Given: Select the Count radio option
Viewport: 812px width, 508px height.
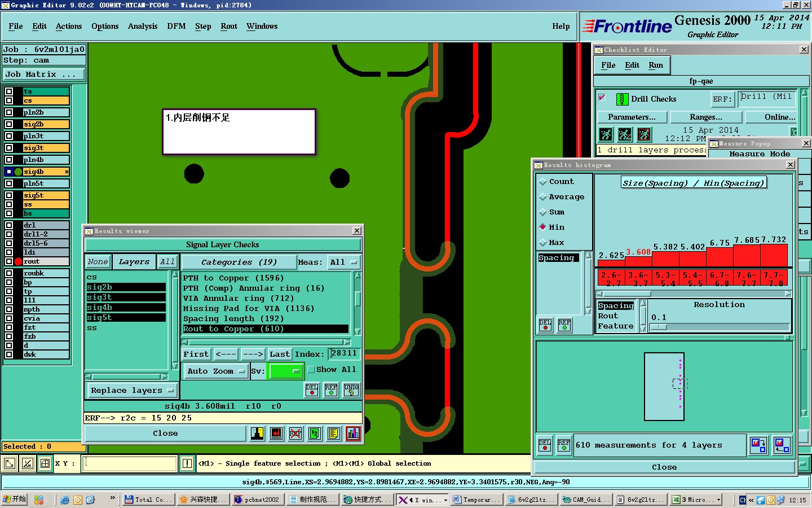Looking at the screenshot, I should tap(543, 182).
